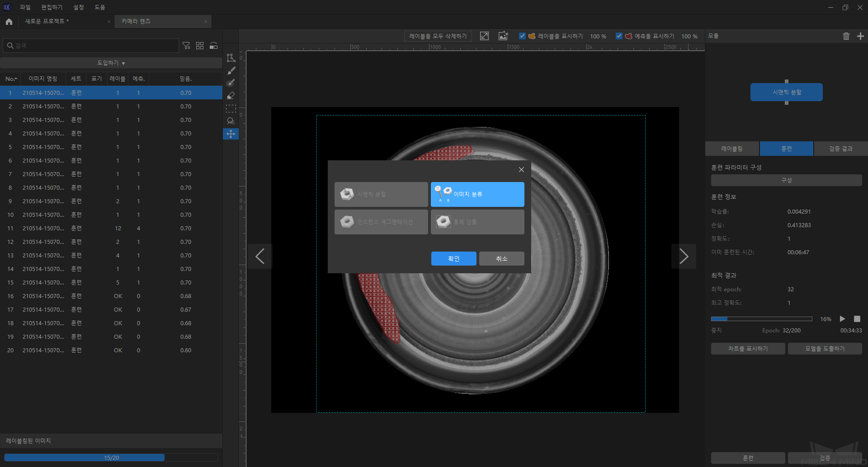
Task: Open the 편집하기 menu
Action: click(x=52, y=7)
